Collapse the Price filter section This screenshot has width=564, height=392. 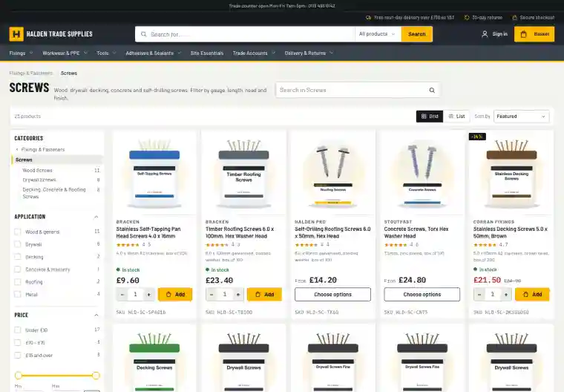96,315
